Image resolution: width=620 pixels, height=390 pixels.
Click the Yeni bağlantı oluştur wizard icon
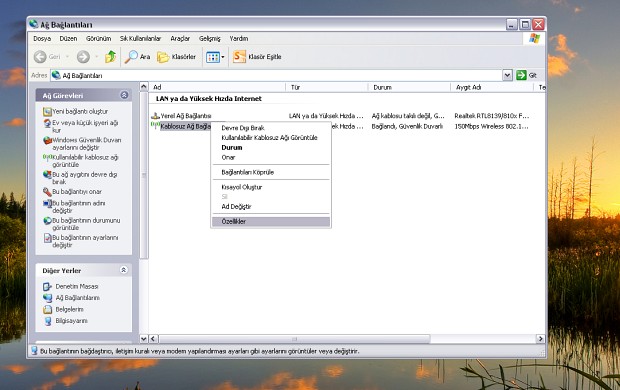47,112
